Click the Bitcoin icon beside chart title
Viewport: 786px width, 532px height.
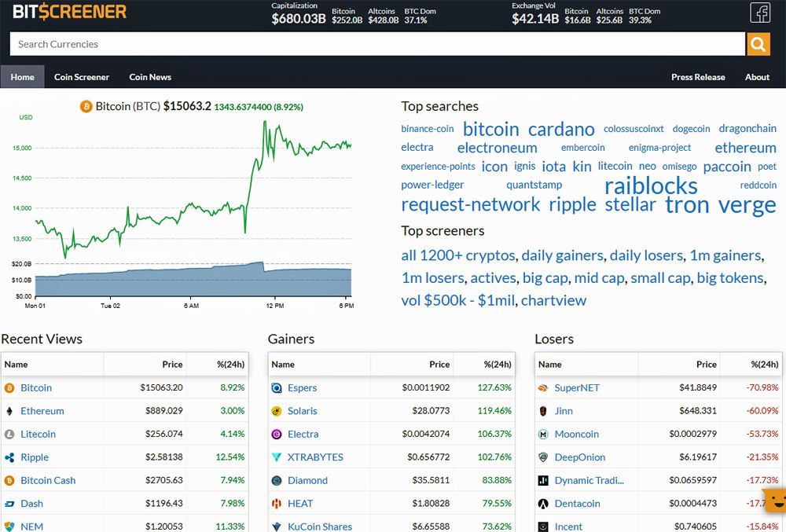[x=86, y=106]
